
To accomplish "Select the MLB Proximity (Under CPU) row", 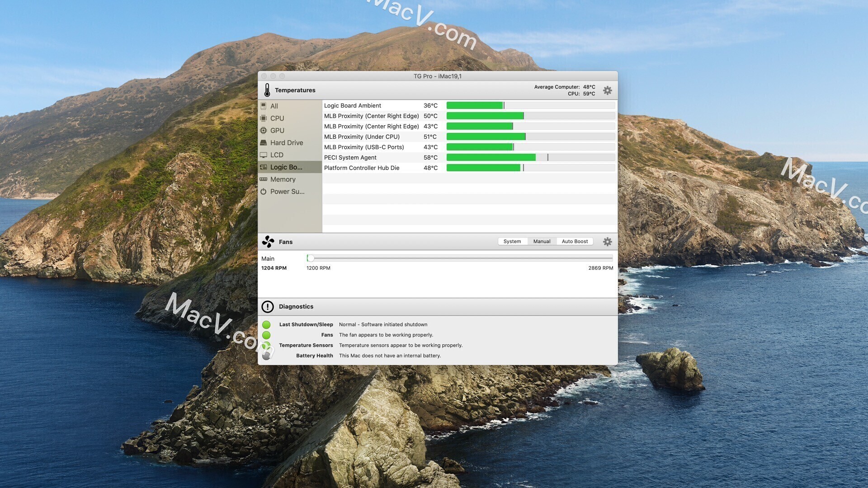I will tap(470, 136).
